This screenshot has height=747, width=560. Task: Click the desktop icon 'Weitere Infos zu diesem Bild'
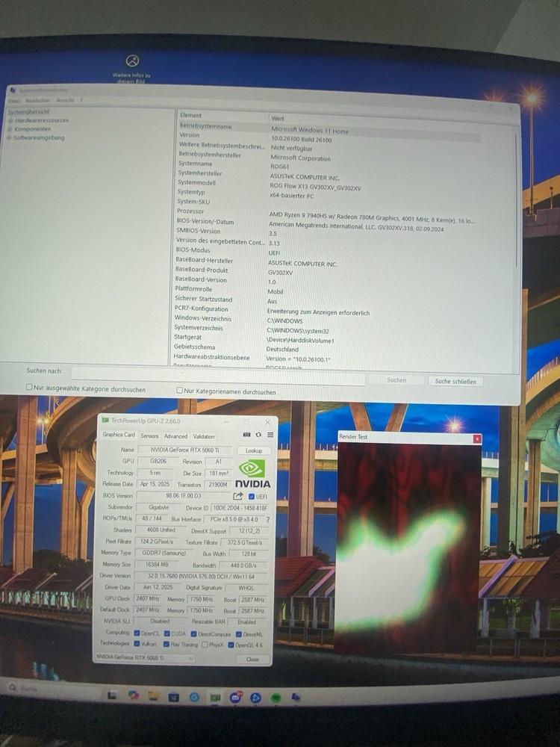(x=132, y=69)
